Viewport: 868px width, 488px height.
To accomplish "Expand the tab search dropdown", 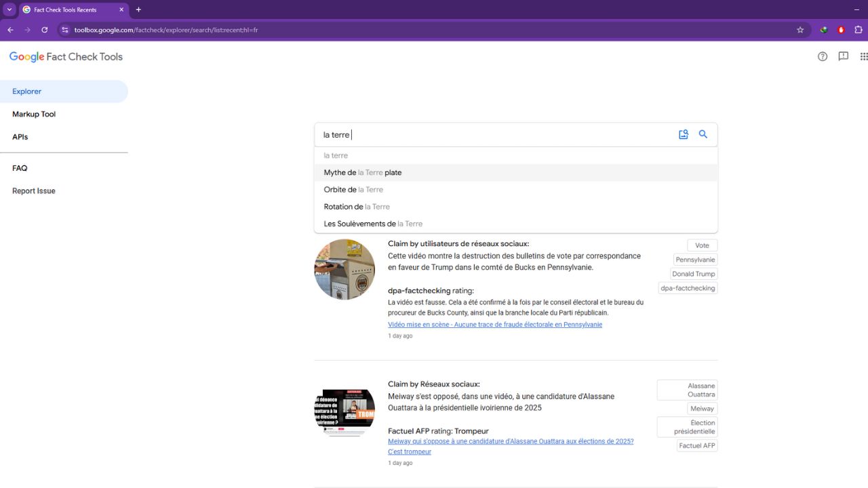I will coord(9,9).
